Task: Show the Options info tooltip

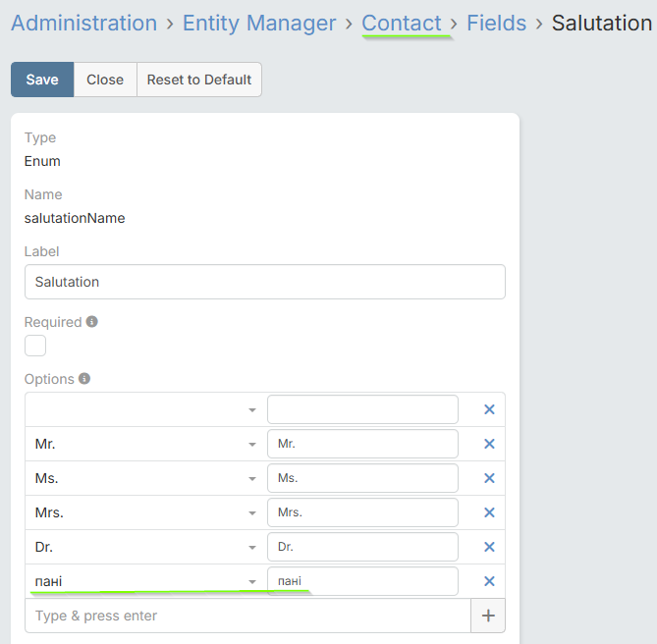Action: [84, 379]
